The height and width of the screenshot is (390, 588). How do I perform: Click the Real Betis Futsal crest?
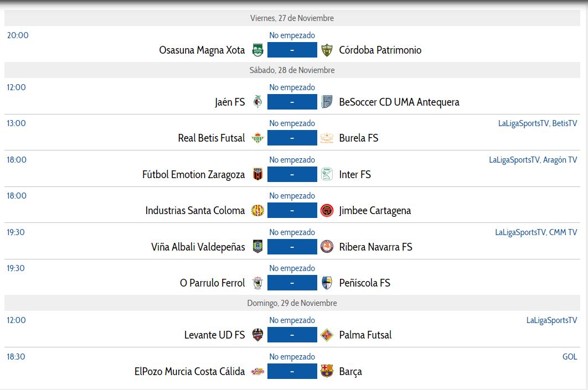point(257,138)
